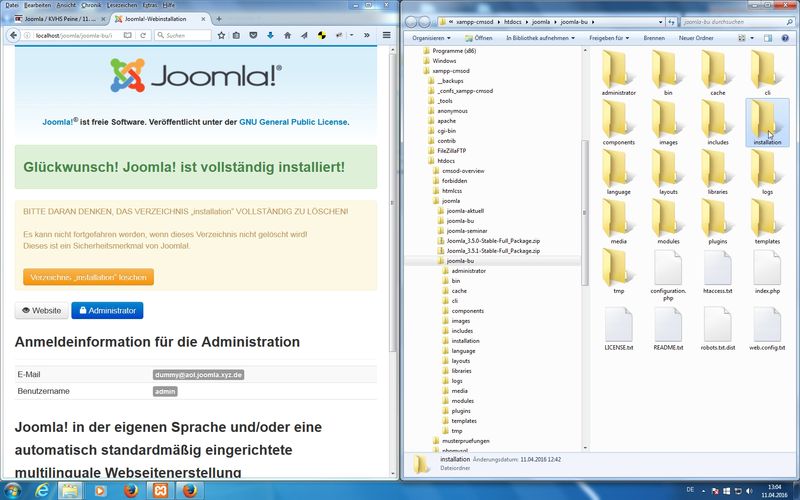Select the LICENSE.txt file
The width and height of the screenshot is (800, 500).
(x=618, y=329)
